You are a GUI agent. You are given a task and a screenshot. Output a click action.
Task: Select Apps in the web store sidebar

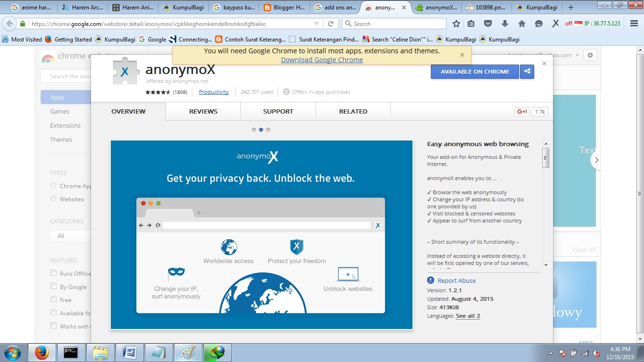coord(66,97)
